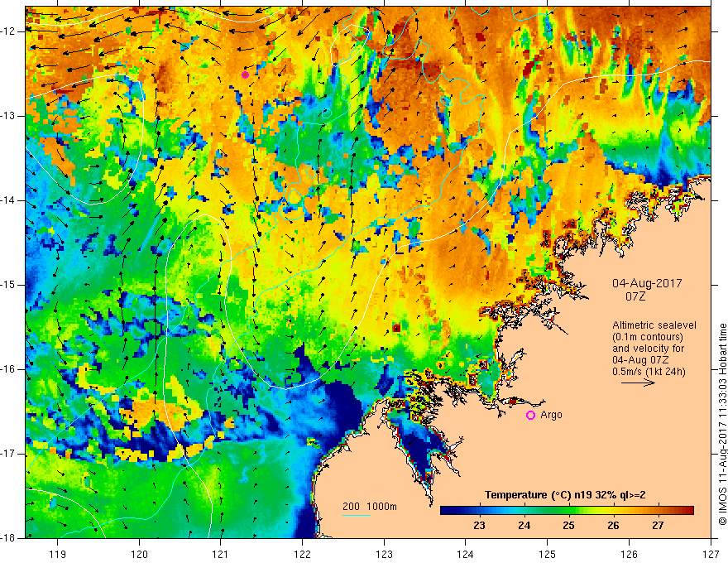Click the 200 1000m depth legend text
This screenshot has width=728, height=563.
click(370, 507)
